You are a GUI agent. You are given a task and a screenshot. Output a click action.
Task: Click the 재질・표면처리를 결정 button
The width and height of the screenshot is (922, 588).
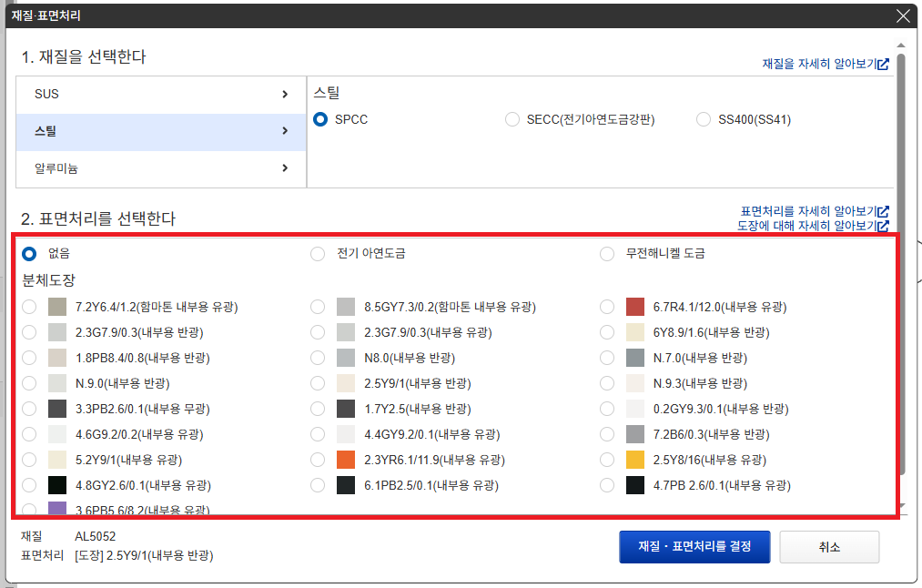click(x=694, y=547)
